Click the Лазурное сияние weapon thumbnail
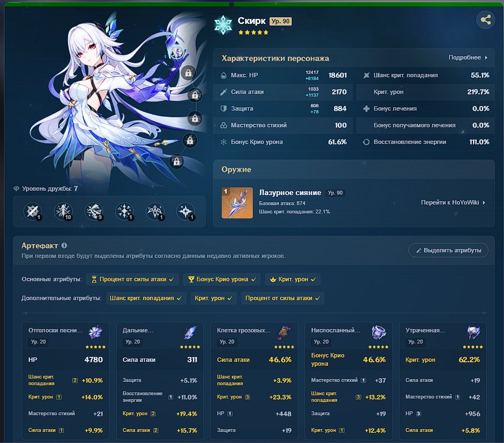 237,203
